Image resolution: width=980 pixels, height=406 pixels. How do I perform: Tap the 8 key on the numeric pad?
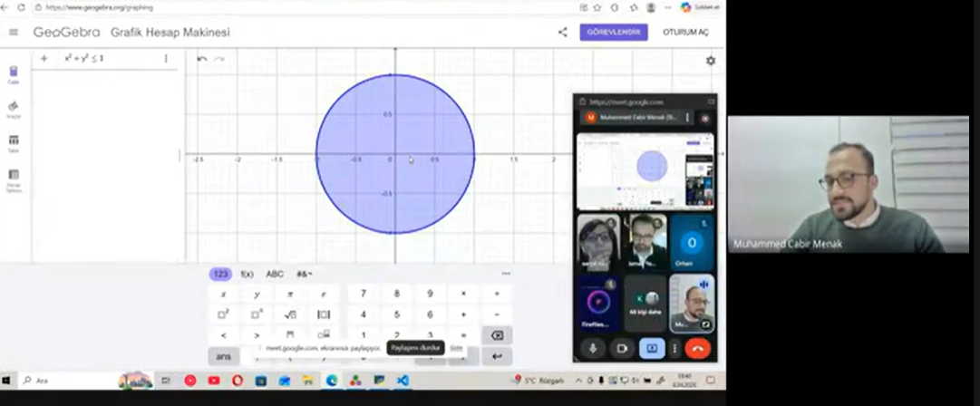396,295
